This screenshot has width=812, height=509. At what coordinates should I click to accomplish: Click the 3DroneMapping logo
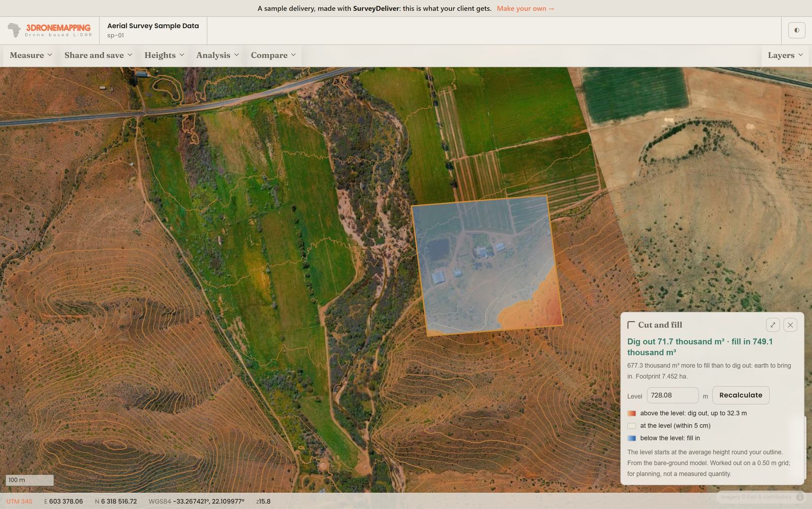coord(50,30)
